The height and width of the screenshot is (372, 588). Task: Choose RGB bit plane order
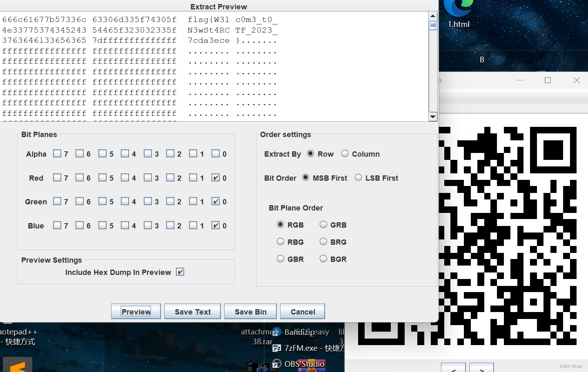point(281,225)
